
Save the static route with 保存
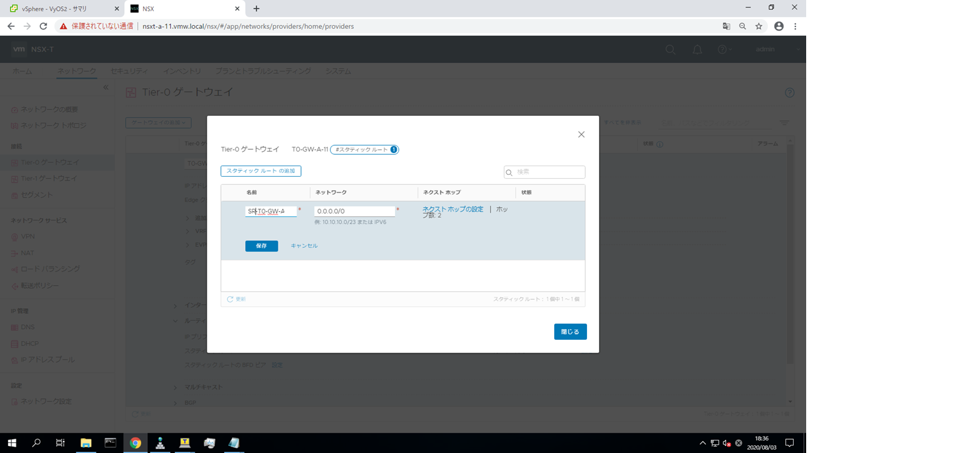pos(261,246)
